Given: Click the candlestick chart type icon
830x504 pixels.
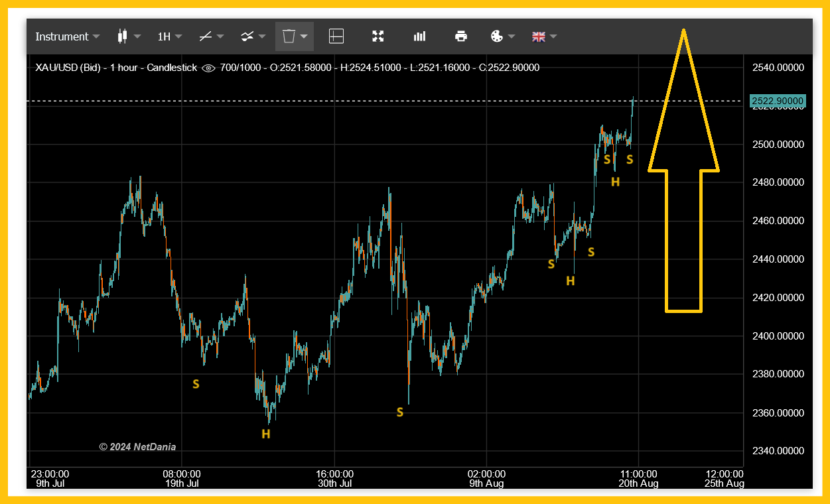Looking at the screenshot, I should point(122,36).
